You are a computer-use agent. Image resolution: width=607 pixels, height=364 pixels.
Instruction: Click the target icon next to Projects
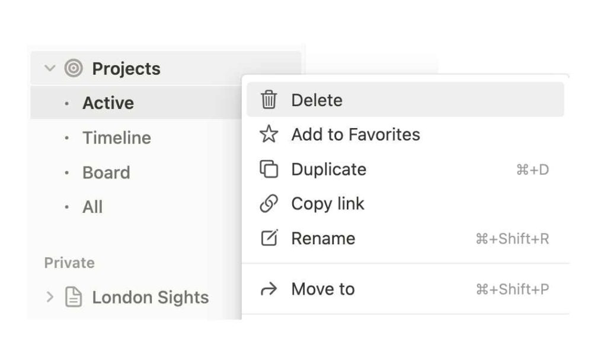tap(72, 68)
